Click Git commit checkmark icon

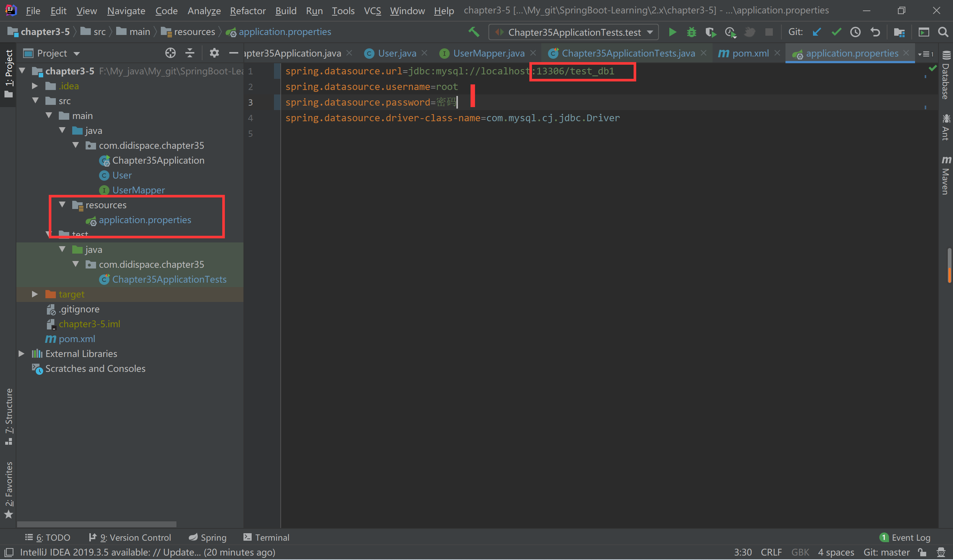pyautogui.click(x=836, y=32)
